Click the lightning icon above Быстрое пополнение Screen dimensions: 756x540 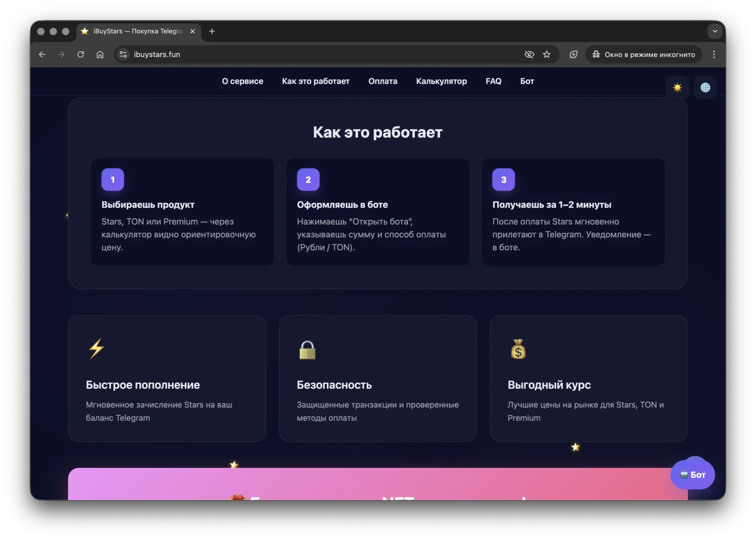(96, 348)
